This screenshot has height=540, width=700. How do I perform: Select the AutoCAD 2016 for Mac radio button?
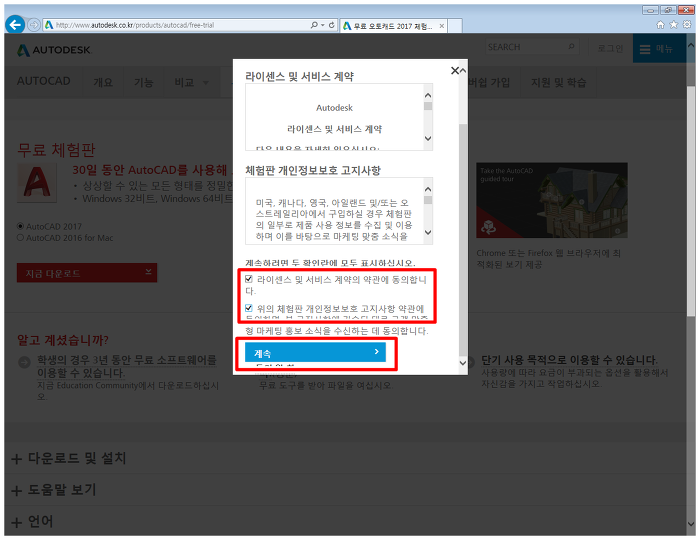tap(20, 237)
